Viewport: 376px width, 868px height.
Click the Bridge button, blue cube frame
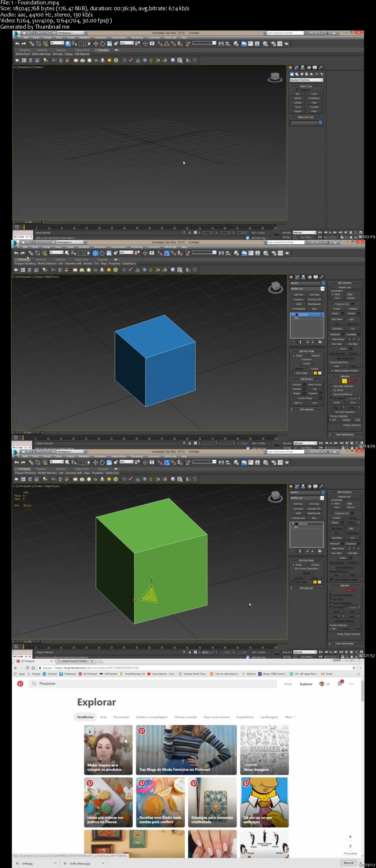297,393
